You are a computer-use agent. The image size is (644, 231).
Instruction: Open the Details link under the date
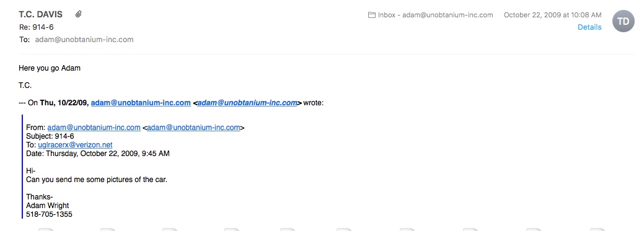tap(589, 27)
